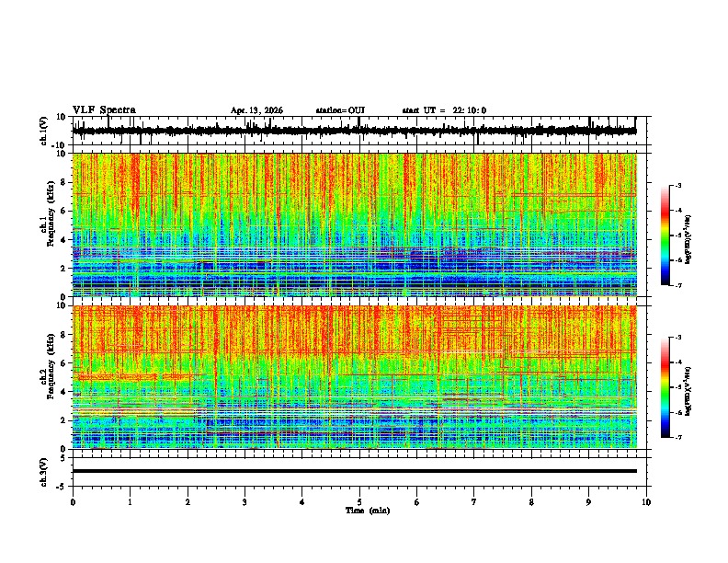Click the ch.2 spectrogram color scale bar

tap(665, 387)
